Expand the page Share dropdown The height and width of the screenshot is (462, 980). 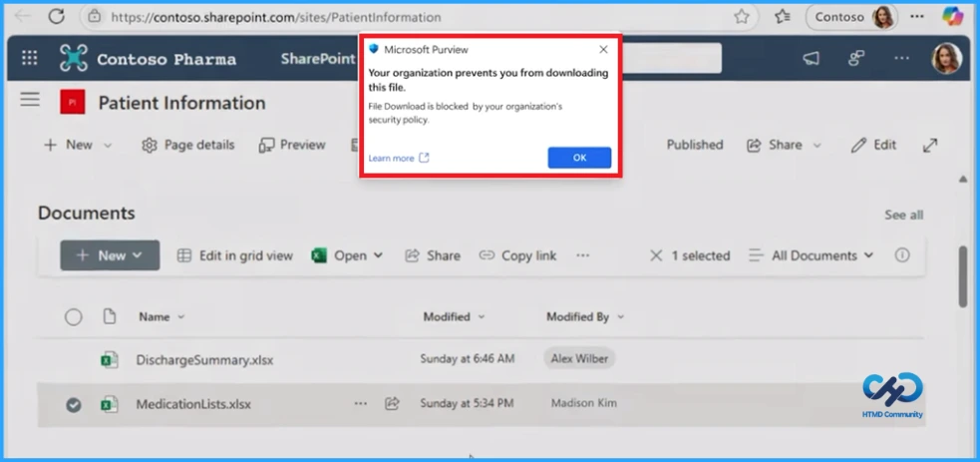coord(784,145)
